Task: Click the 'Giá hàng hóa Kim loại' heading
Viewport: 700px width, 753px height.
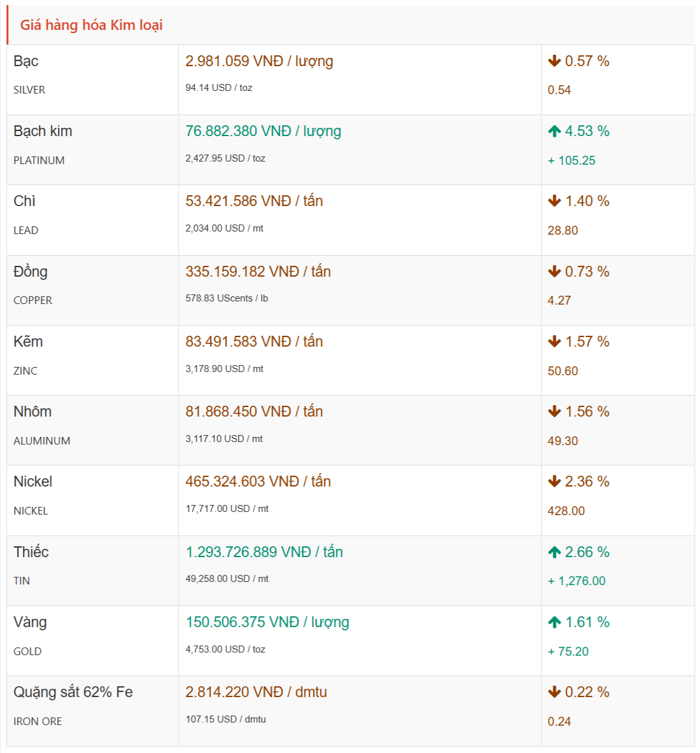Action: tap(92, 25)
